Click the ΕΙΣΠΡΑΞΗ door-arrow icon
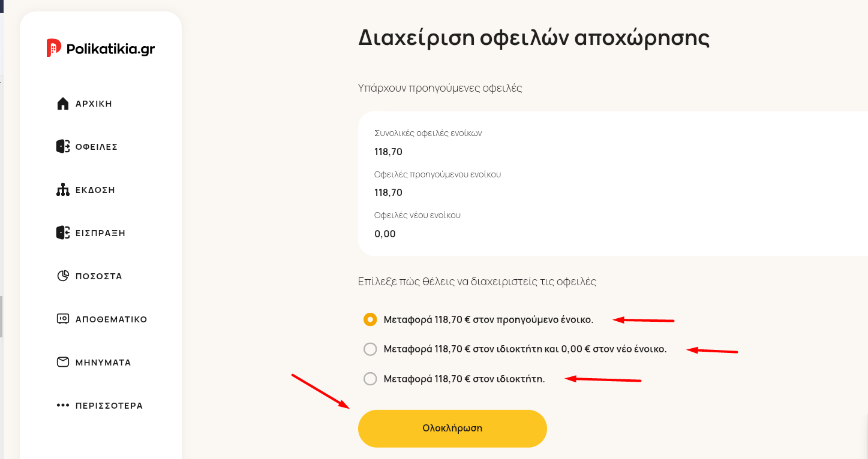 (63, 233)
